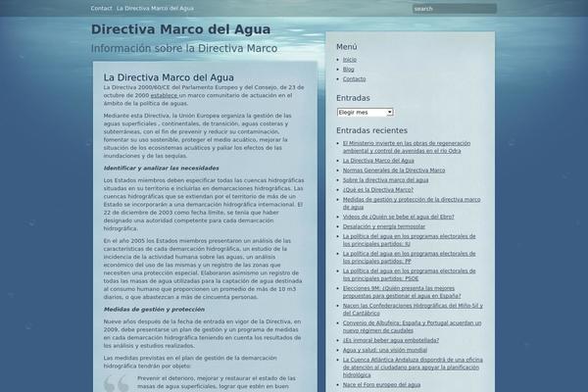Follow the 'establece' link in the article
This screenshot has width=588, height=392.
point(164,95)
